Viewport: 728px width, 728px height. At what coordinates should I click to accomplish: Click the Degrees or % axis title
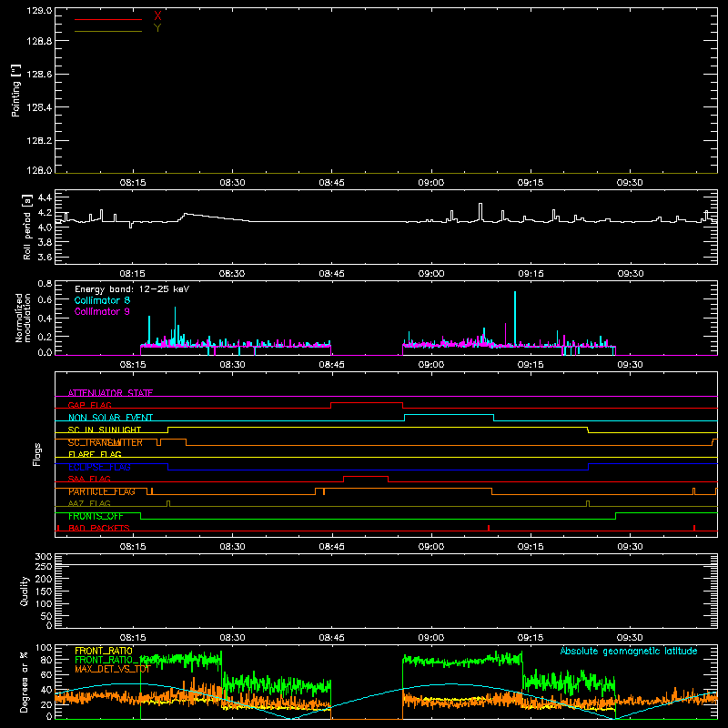click(x=25, y=682)
